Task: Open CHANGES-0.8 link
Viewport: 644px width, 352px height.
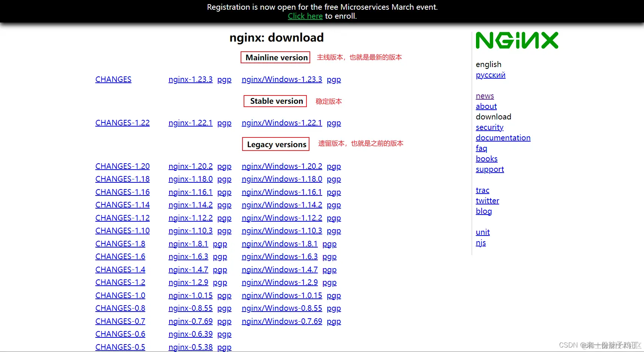Action: point(120,308)
